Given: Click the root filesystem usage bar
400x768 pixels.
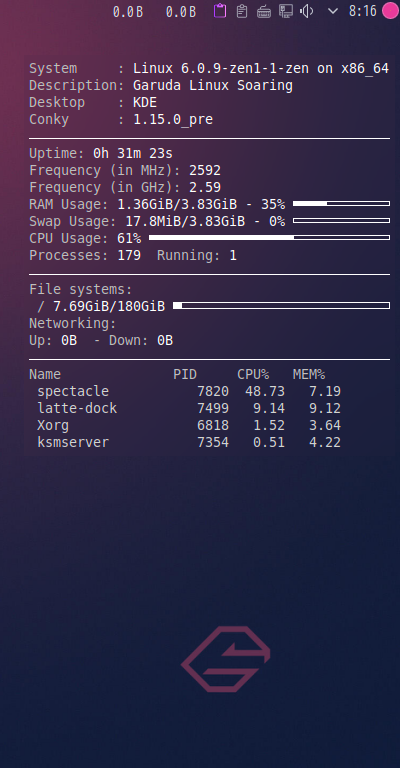Looking at the screenshot, I should pos(282,306).
